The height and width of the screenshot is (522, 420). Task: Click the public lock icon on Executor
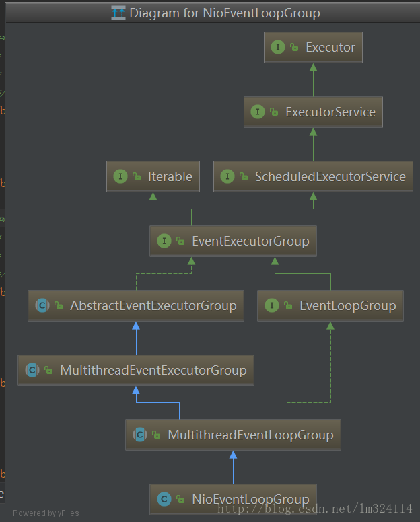click(294, 47)
